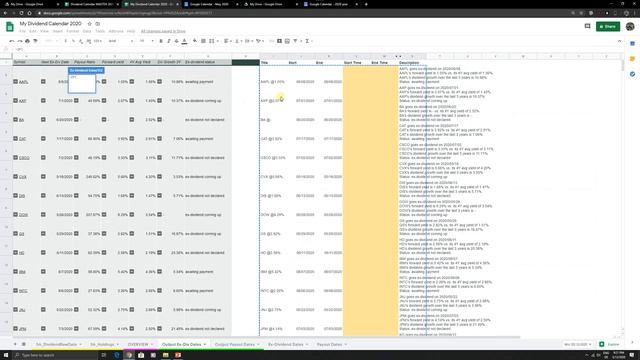Open the borders tool
Screen dimensions: 640x360
pyautogui.click(x=203, y=41)
